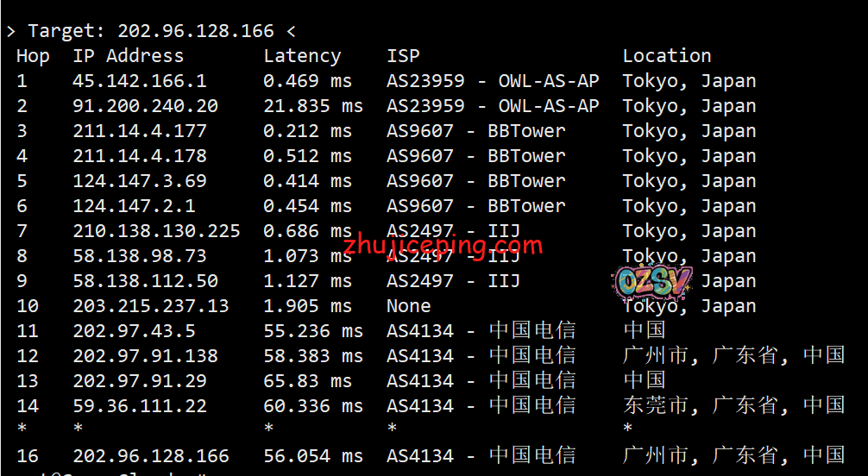Click AS9607 - BBTower on hop 3
The width and height of the screenshot is (868, 476).
475,131
